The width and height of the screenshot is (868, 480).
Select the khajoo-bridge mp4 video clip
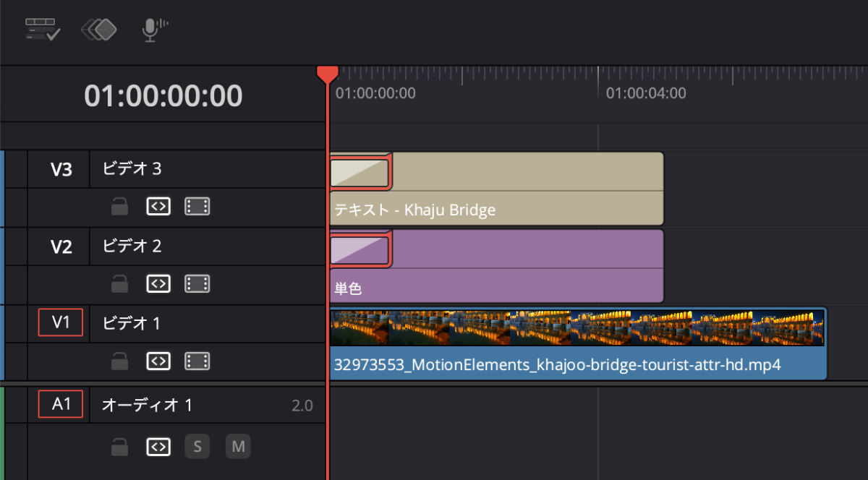pos(577,364)
